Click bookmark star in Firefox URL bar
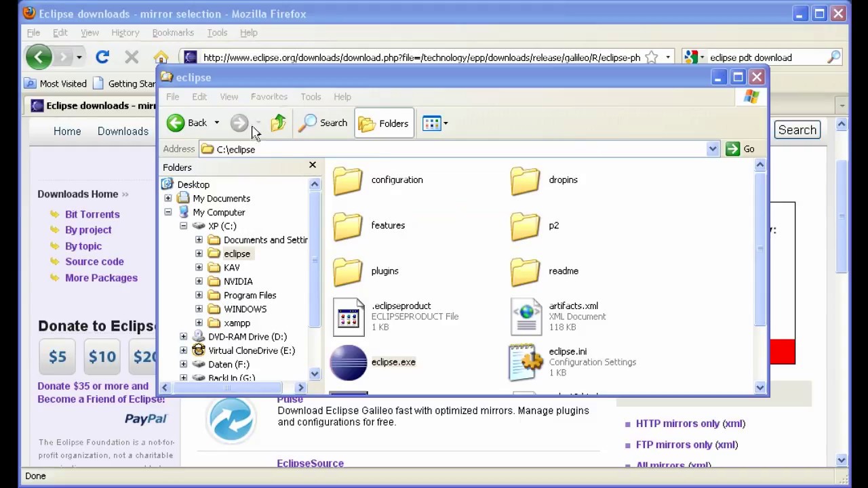Image resolution: width=868 pixels, height=488 pixels. click(x=651, y=58)
